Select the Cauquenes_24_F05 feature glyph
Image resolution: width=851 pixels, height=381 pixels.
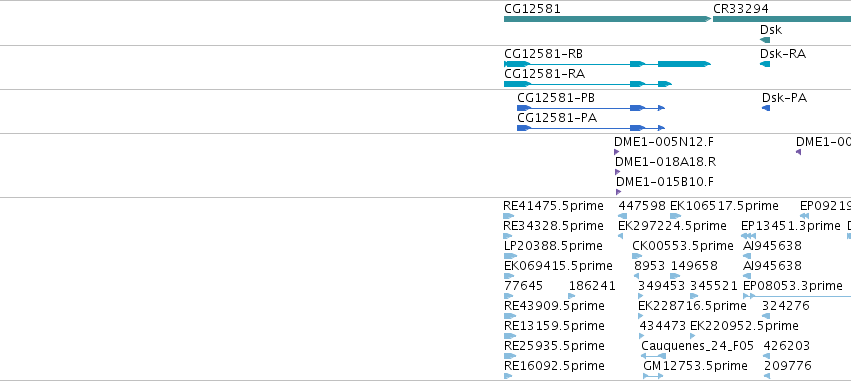[x=653, y=356]
